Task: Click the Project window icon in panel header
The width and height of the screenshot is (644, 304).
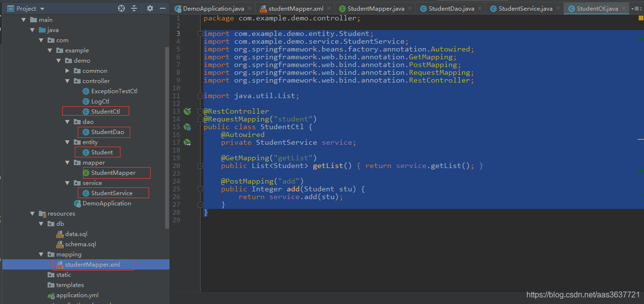Action: pyautogui.click(x=11, y=8)
